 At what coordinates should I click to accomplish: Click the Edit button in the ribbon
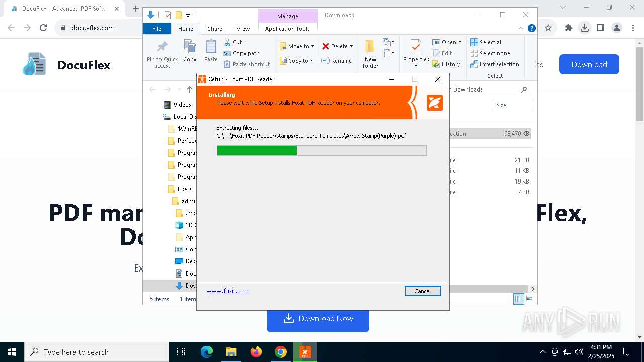click(x=442, y=53)
